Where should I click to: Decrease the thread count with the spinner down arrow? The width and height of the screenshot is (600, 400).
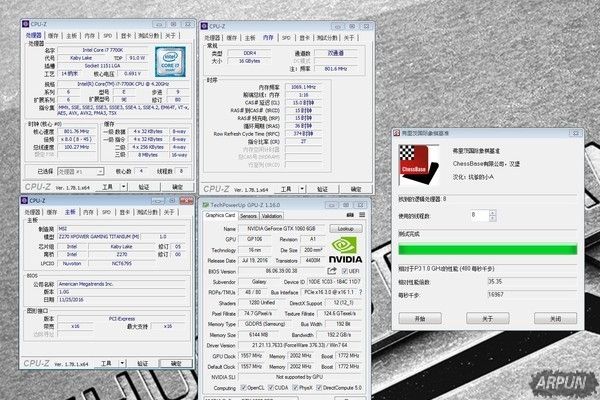492,219
